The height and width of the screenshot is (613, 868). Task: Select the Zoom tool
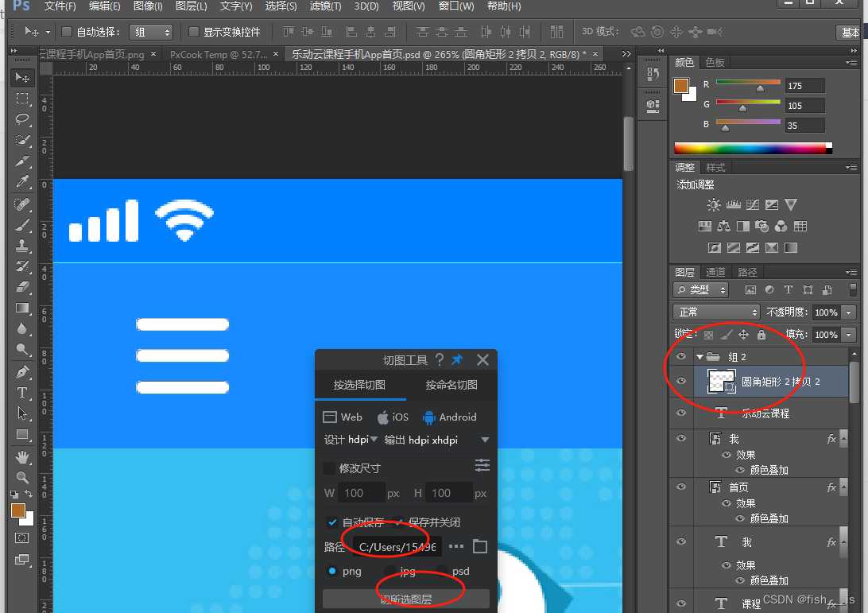(22, 477)
